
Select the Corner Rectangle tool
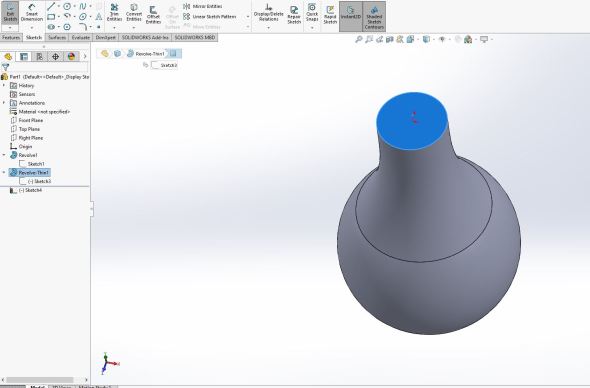tap(51, 17)
